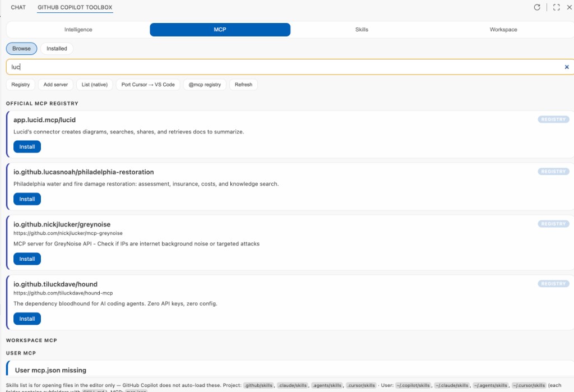The width and height of the screenshot is (574, 392).
Task: Refresh the toolbox view
Action: point(536,7)
